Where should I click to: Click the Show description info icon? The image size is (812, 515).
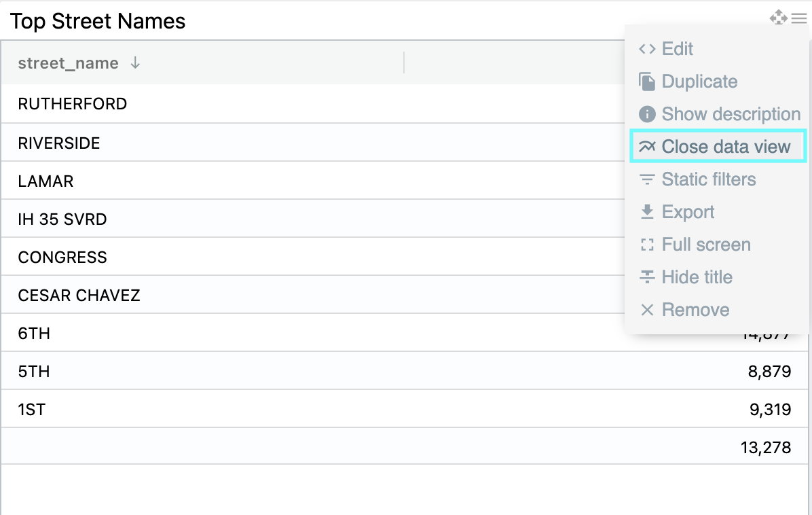tap(647, 114)
